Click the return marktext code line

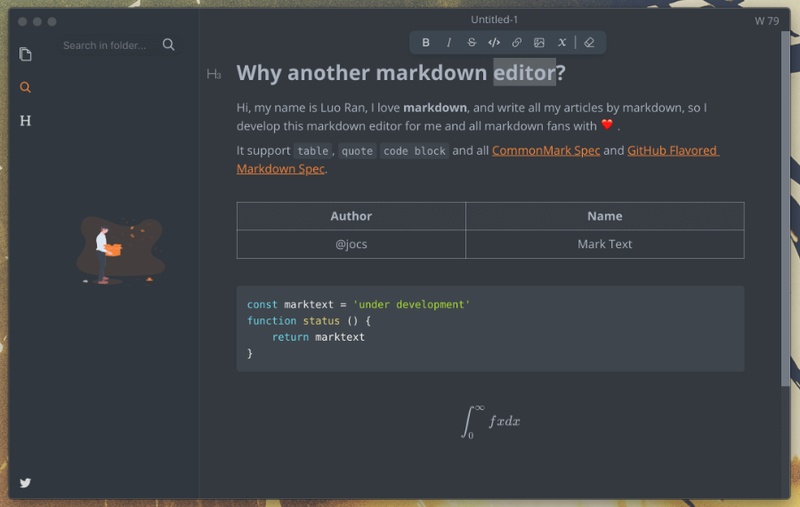click(x=318, y=337)
